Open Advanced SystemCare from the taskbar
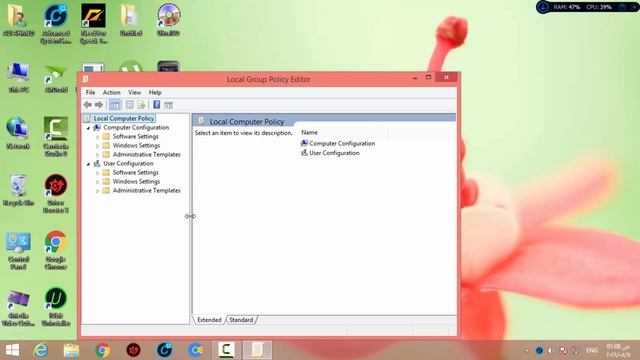 coord(164,350)
